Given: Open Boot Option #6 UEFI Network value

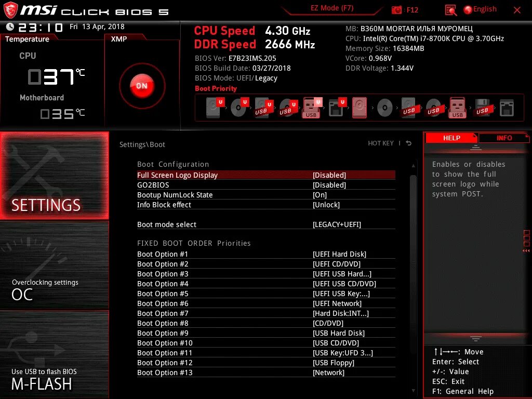Looking at the screenshot, I should [x=337, y=303].
